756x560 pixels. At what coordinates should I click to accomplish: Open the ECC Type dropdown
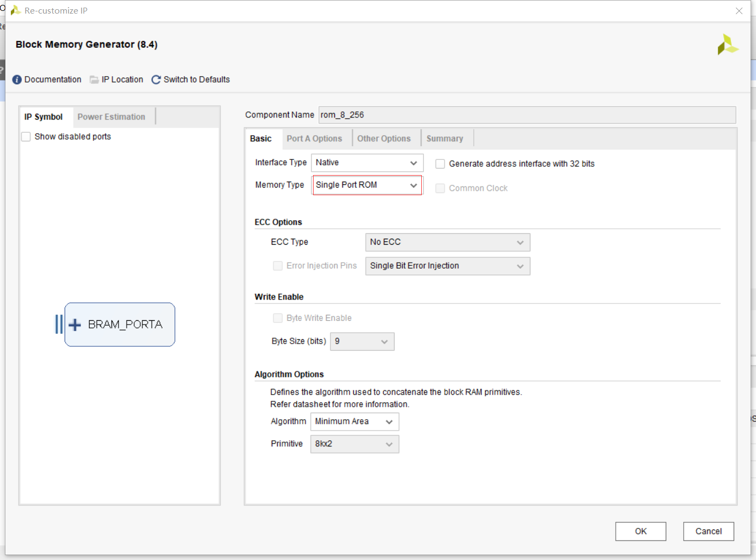click(448, 242)
